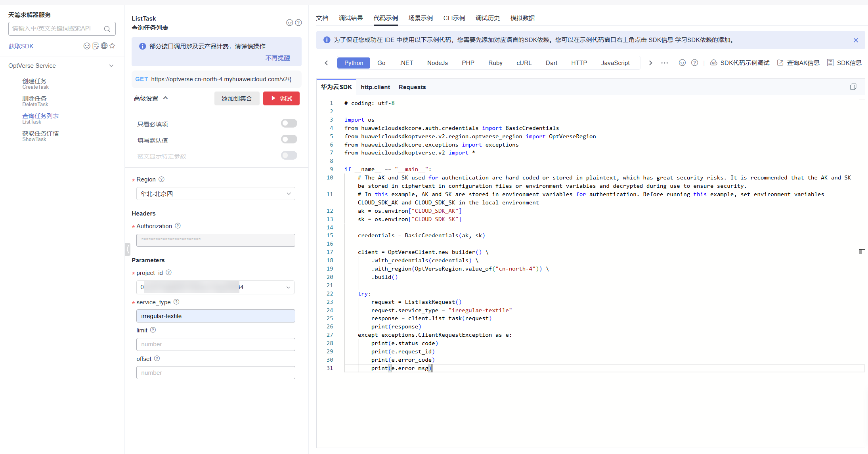Click the search magnifier icon in API search box
This screenshot has width=868, height=454.
(x=107, y=29)
